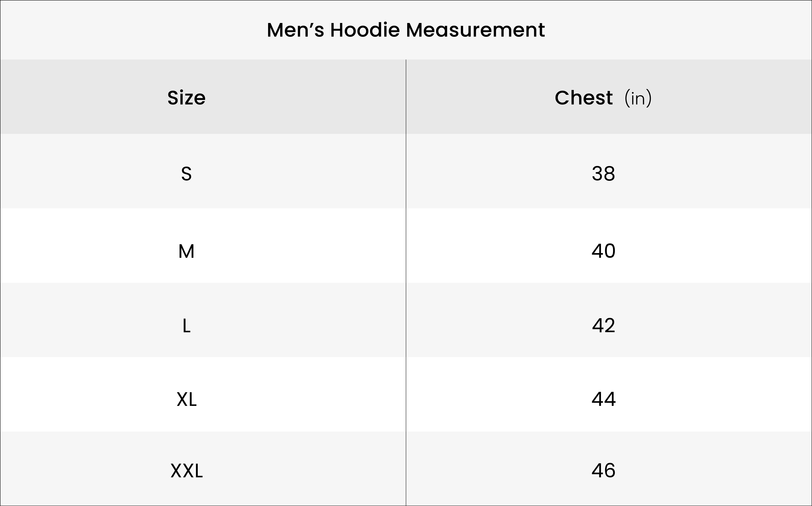Click the chest value 42
This screenshot has height=506, width=812.
tap(603, 326)
